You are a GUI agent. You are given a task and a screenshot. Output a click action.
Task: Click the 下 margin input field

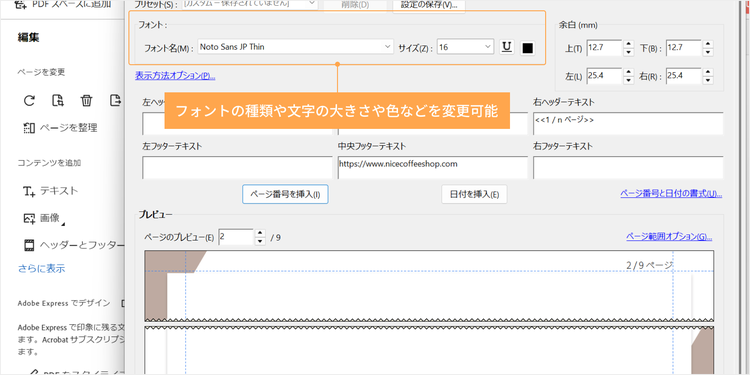pyautogui.click(x=683, y=48)
